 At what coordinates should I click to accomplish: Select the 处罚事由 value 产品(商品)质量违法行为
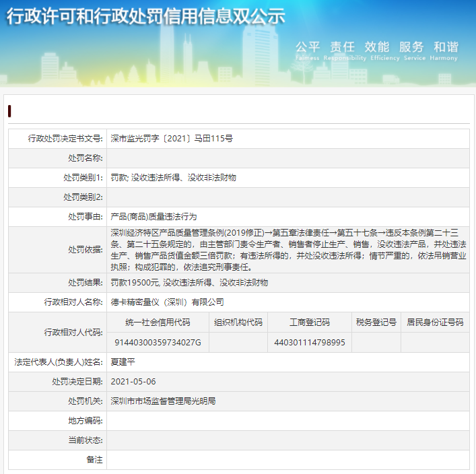click(x=154, y=217)
